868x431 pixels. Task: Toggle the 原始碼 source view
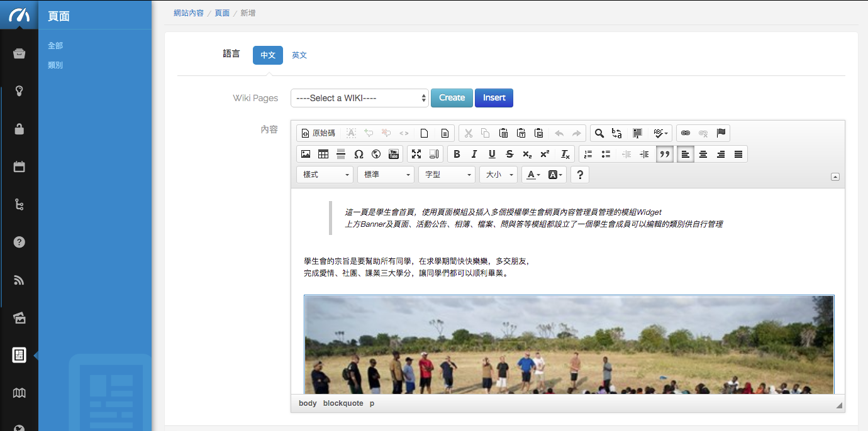318,133
